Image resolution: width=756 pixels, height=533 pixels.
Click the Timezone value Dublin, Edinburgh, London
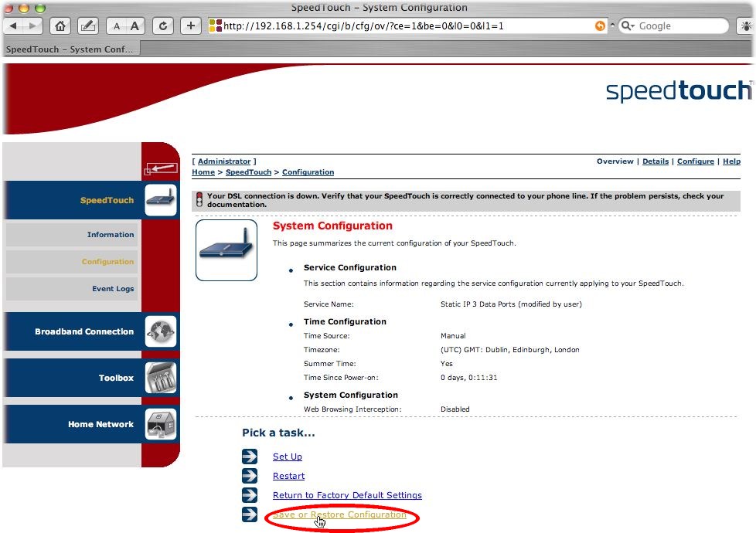click(510, 350)
